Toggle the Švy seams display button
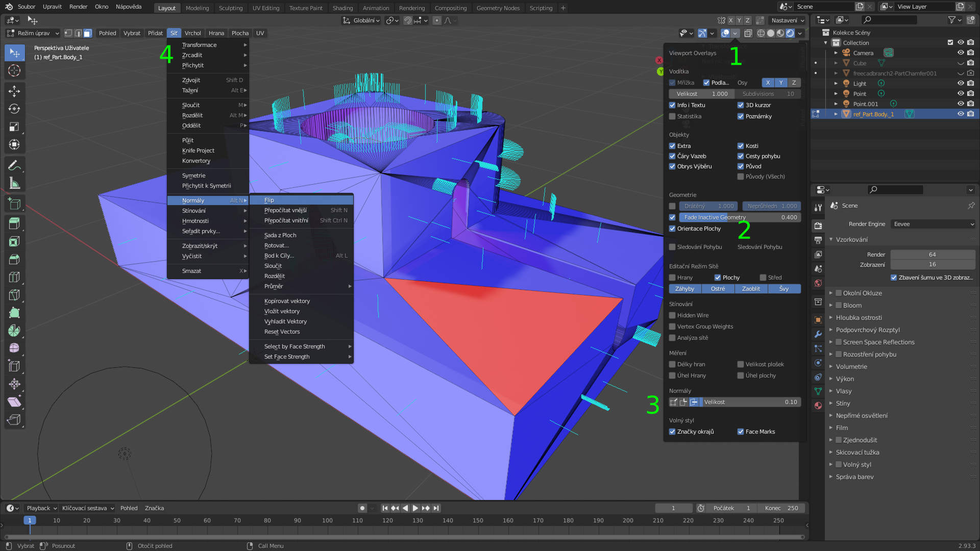The image size is (980, 551). tap(784, 289)
